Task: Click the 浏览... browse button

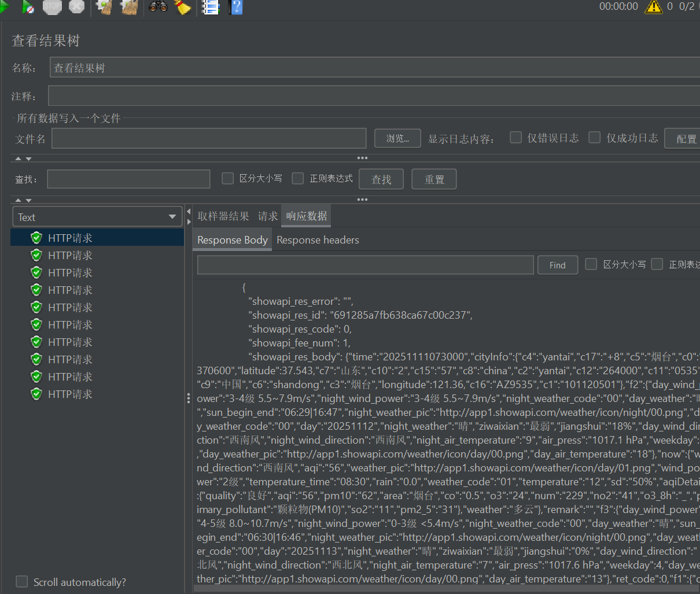Action: click(x=397, y=138)
